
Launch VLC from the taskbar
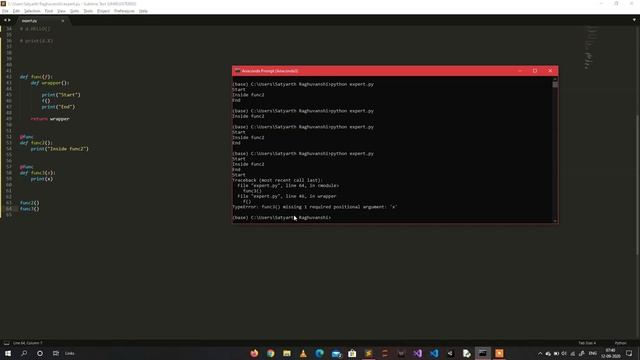pyautogui.click(x=303, y=353)
